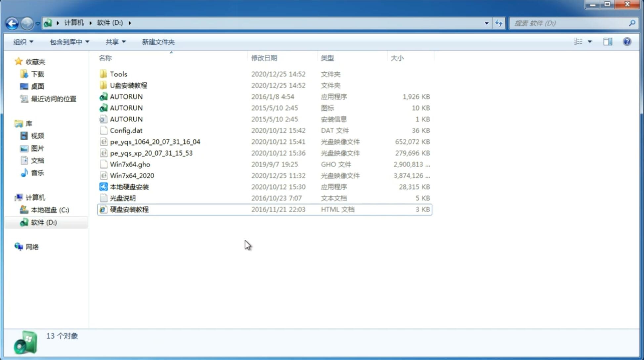Viewport: 644px width, 360px height.
Task: Open the U盘安装教程 folder
Action: click(128, 85)
